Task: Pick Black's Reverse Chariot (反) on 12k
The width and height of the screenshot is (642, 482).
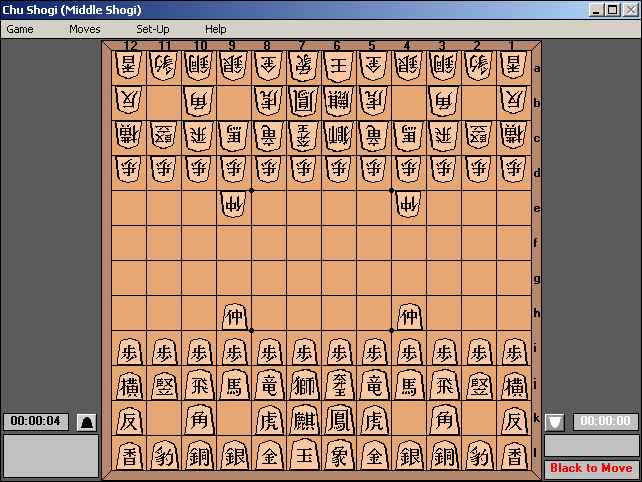Action: point(129,421)
